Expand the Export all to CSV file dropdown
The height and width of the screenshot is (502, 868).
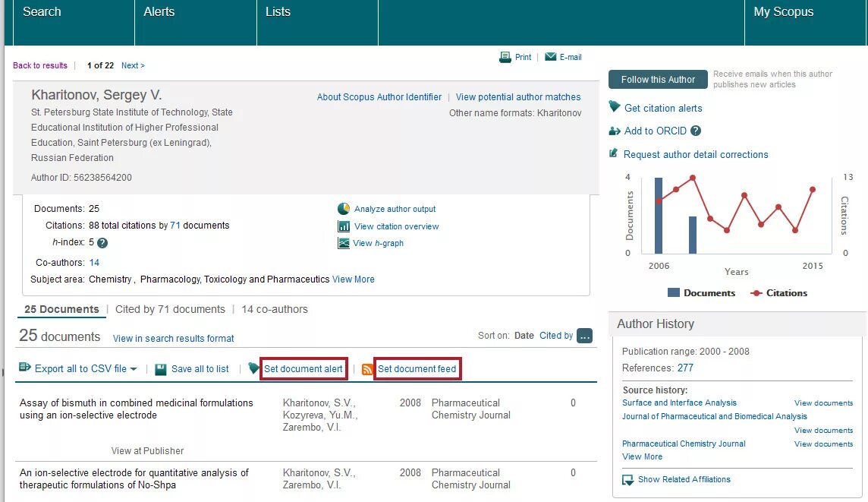(134, 368)
